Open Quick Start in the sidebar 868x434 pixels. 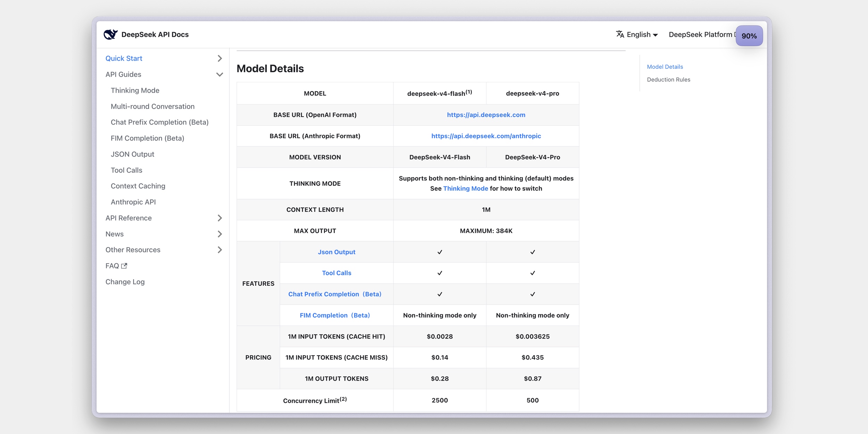point(124,58)
